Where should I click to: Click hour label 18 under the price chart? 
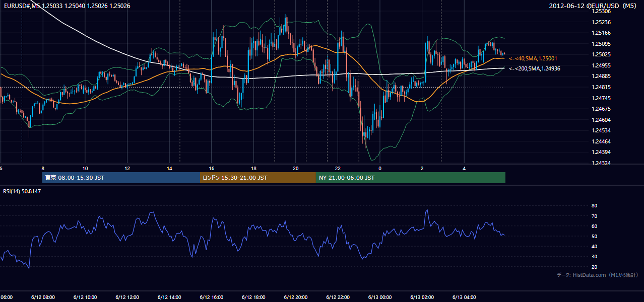[x=253, y=168]
